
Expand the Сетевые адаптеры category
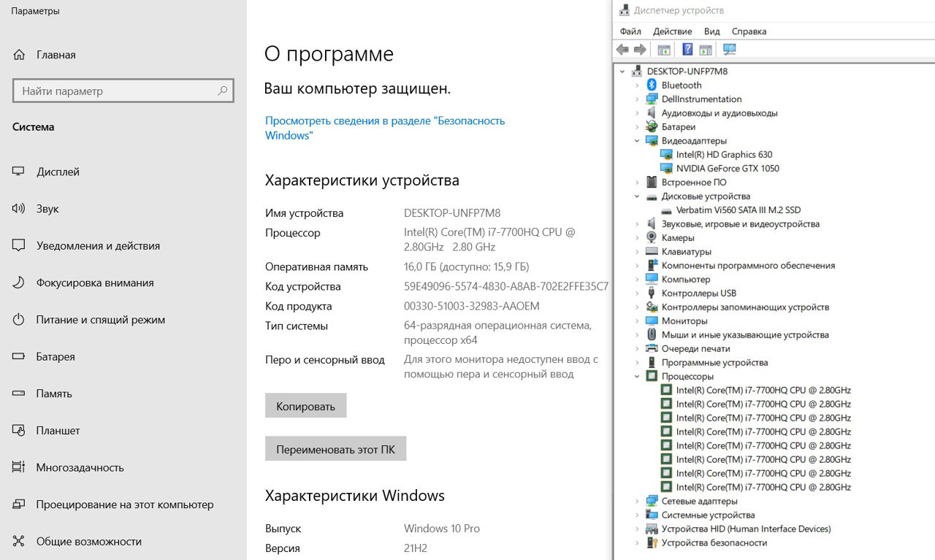click(637, 502)
